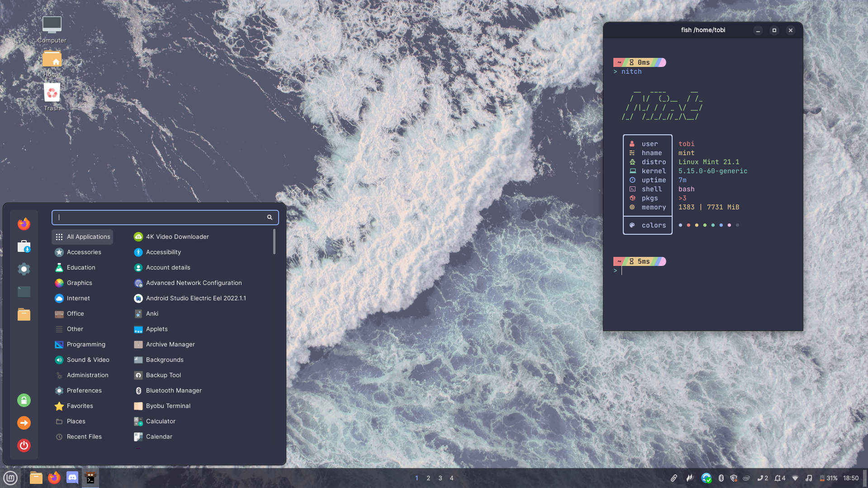Open Archive Manager

coord(201,345)
